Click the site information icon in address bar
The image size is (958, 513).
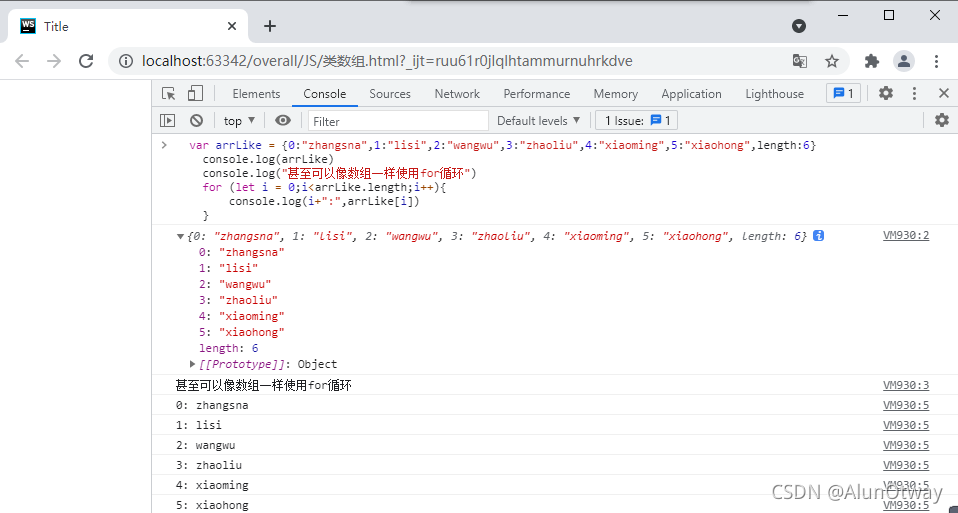[125, 61]
